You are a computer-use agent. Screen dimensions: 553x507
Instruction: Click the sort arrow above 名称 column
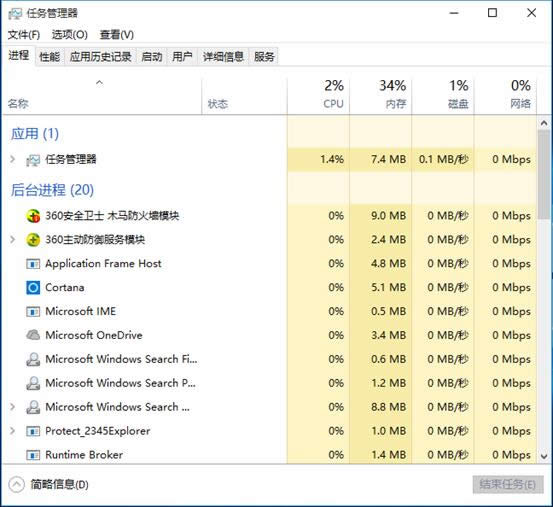click(x=100, y=83)
